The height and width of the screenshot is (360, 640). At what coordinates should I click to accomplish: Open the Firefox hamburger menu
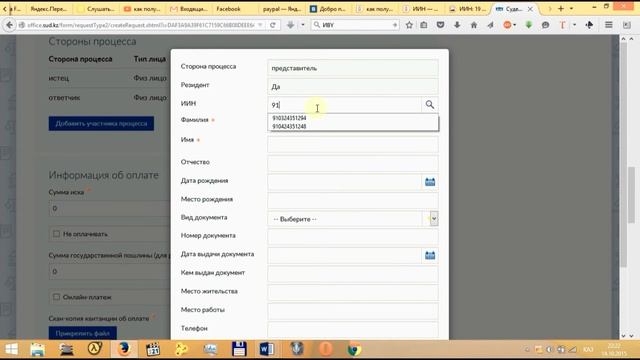tap(609, 25)
